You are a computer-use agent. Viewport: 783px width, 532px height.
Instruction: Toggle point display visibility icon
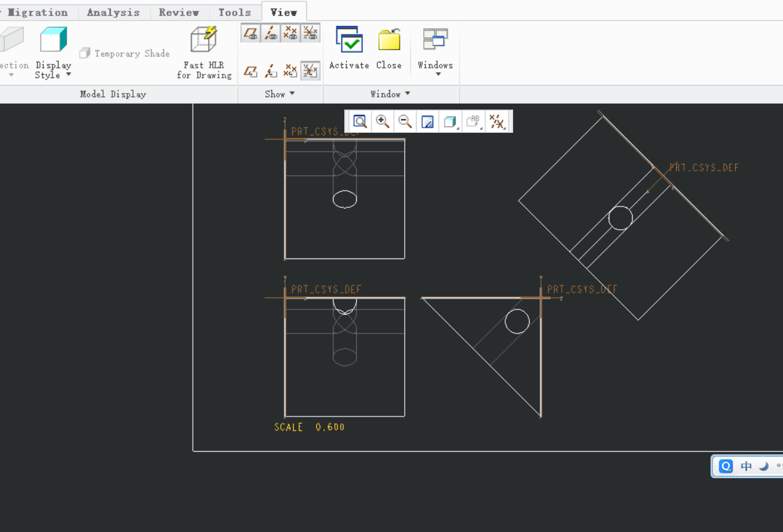pos(290,33)
